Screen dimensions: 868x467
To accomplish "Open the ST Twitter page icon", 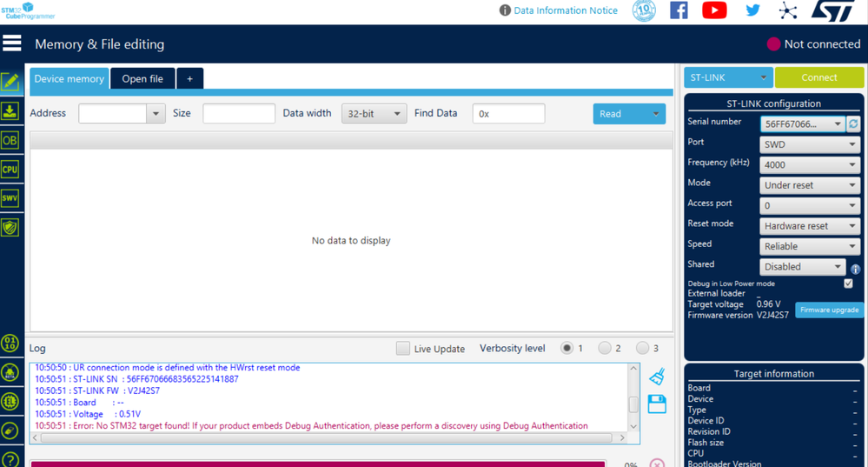I will (x=752, y=10).
